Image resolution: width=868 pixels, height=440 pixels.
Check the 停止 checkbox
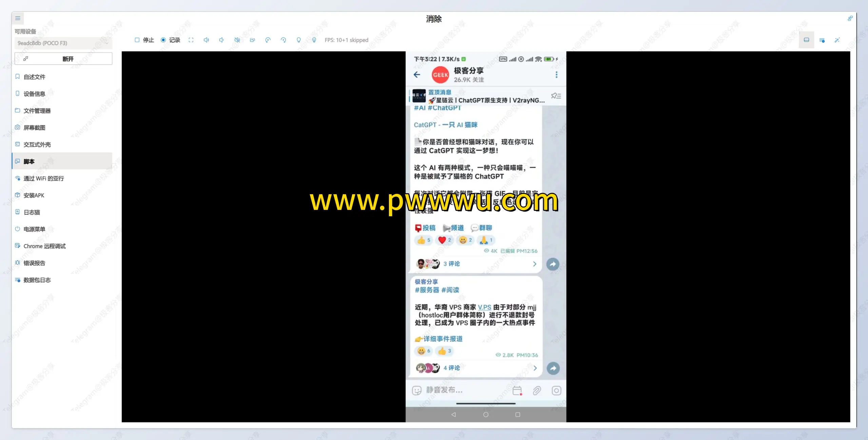[137, 40]
